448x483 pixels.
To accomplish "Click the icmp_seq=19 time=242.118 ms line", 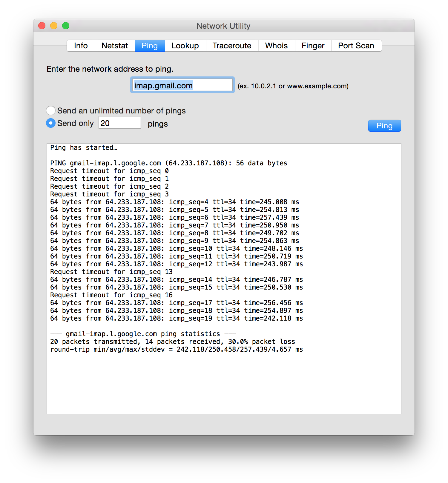I will point(177,318).
